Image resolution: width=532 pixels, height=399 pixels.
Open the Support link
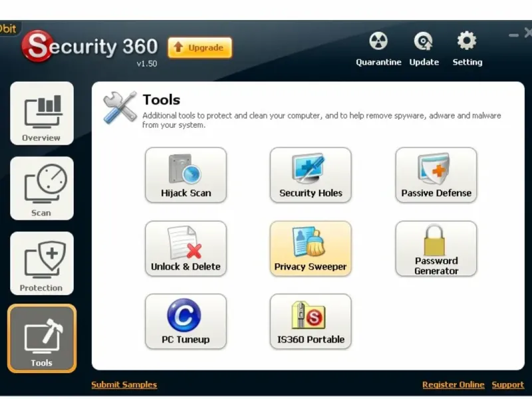508,385
